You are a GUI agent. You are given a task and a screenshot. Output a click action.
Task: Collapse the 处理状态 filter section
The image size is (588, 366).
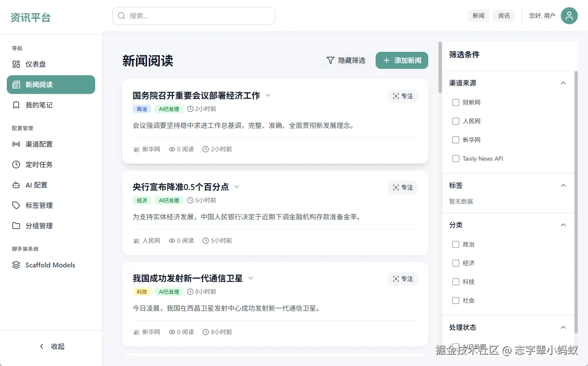click(563, 327)
